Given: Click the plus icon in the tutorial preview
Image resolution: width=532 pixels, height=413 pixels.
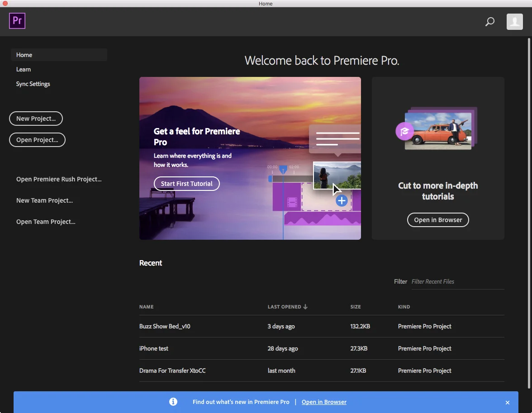Looking at the screenshot, I should coord(342,200).
